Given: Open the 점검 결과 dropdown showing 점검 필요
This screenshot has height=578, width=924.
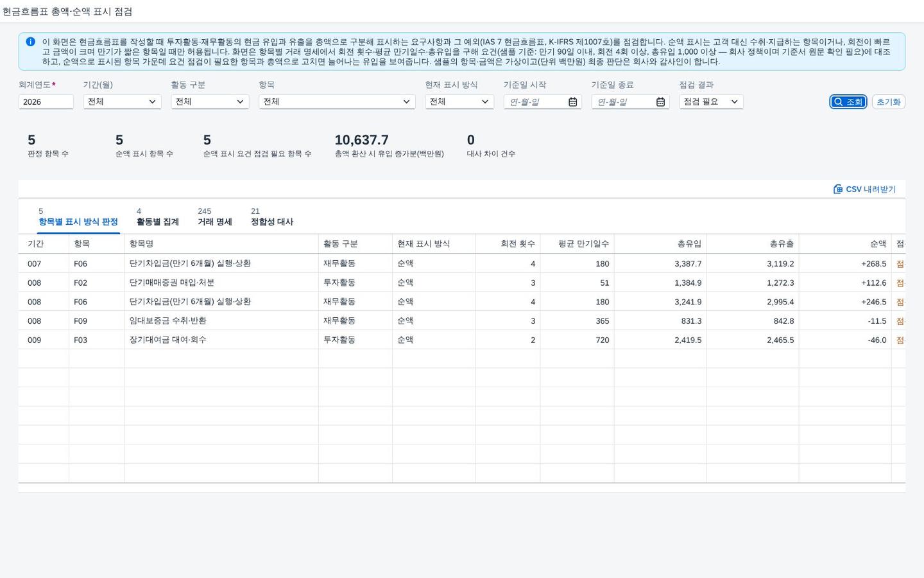Looking at the screenshot, I should [x=711, y=101].
